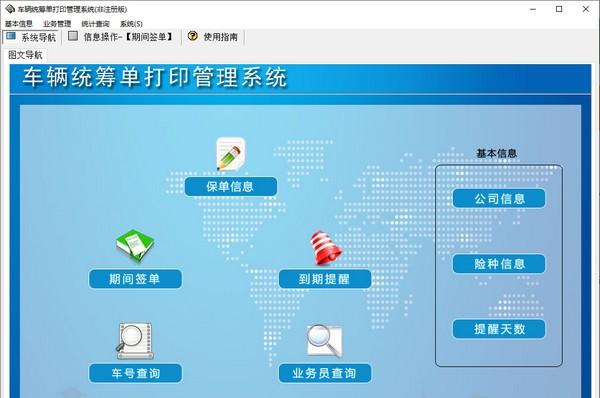This screenshot has width=600, height=398.
Task: Open the 车号查询 button
Action: point(135,373)
